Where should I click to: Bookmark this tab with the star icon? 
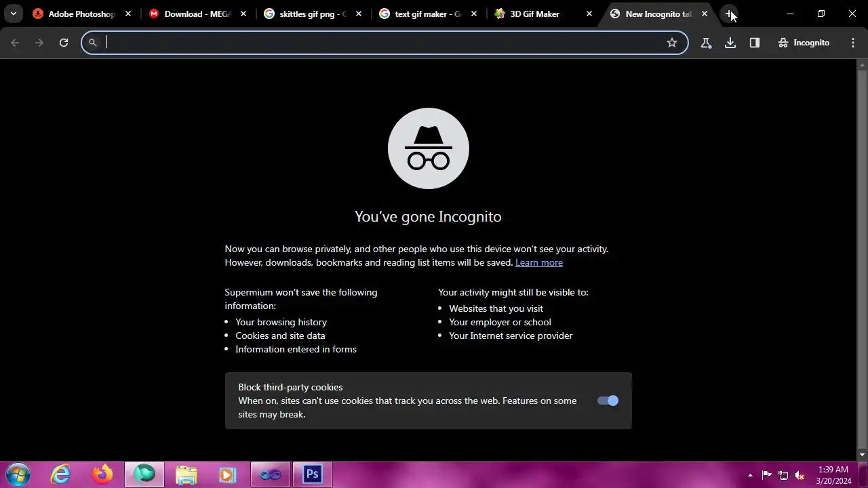(672, 43)
